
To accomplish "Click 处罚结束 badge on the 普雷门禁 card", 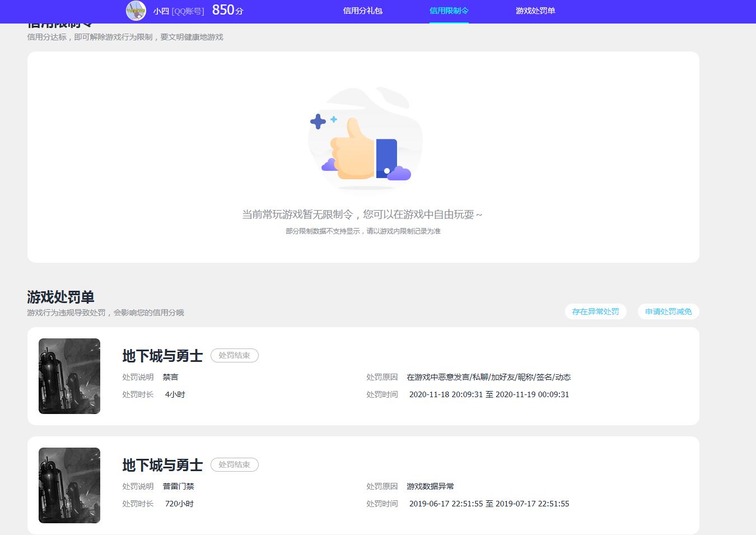I will click(235, 464).
